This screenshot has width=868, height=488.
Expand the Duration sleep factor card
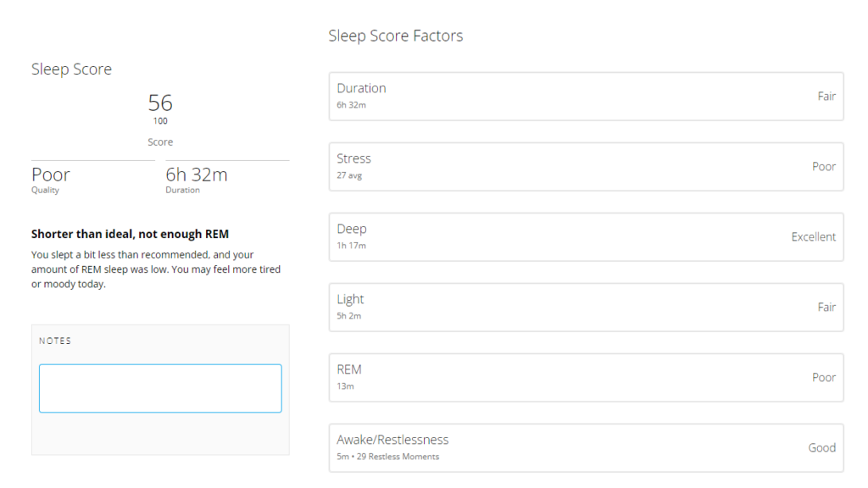click(586, 97)
